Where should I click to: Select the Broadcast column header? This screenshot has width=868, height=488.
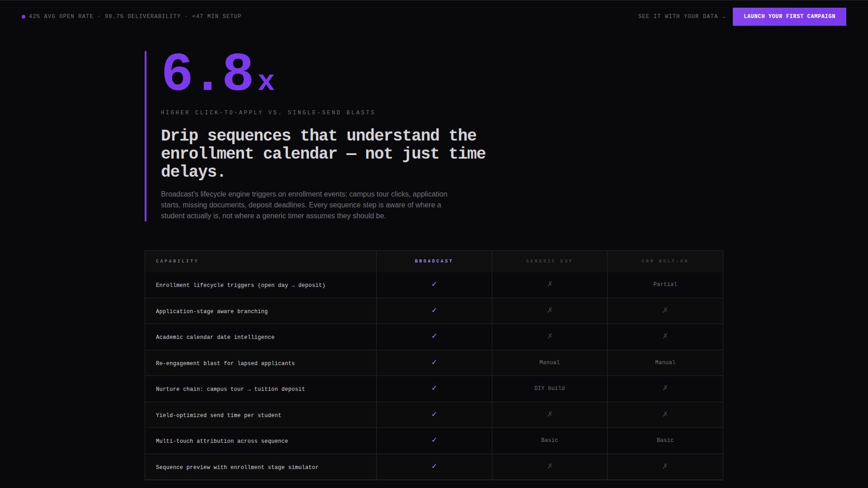[x=434, y=261]
